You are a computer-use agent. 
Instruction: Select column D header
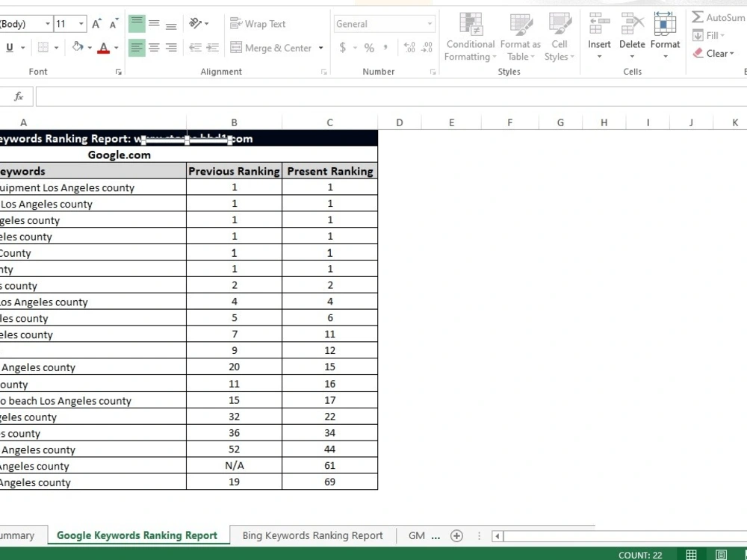coord(399,123)
